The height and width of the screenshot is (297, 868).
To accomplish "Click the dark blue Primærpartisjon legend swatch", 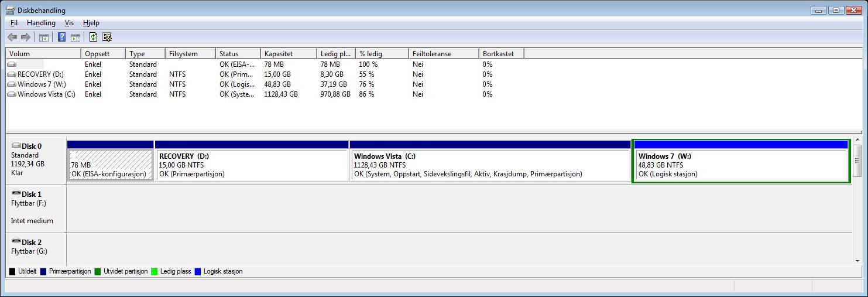I will pyautogui.click(x=43, y=272).
